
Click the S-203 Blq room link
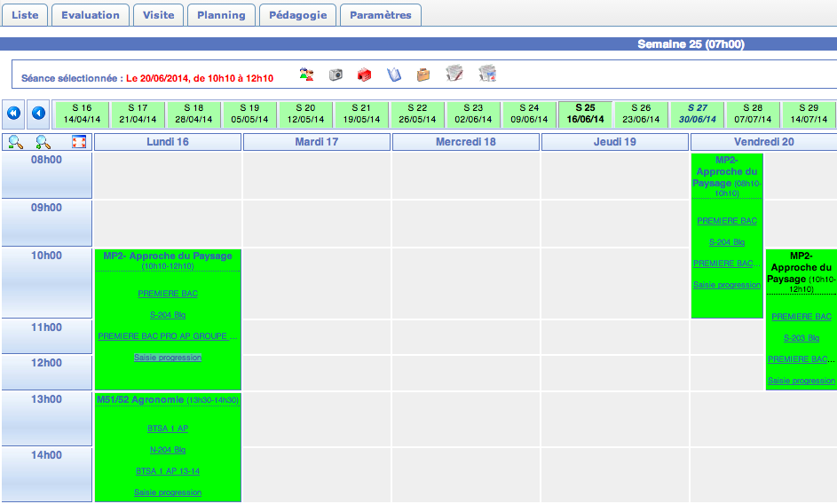(x=801, y=338)
